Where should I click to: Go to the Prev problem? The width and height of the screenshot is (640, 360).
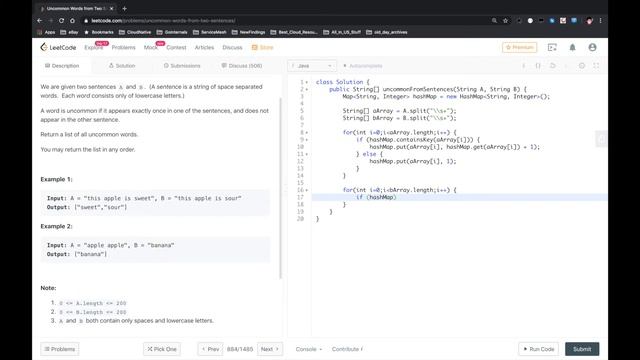tap(211, 349)
